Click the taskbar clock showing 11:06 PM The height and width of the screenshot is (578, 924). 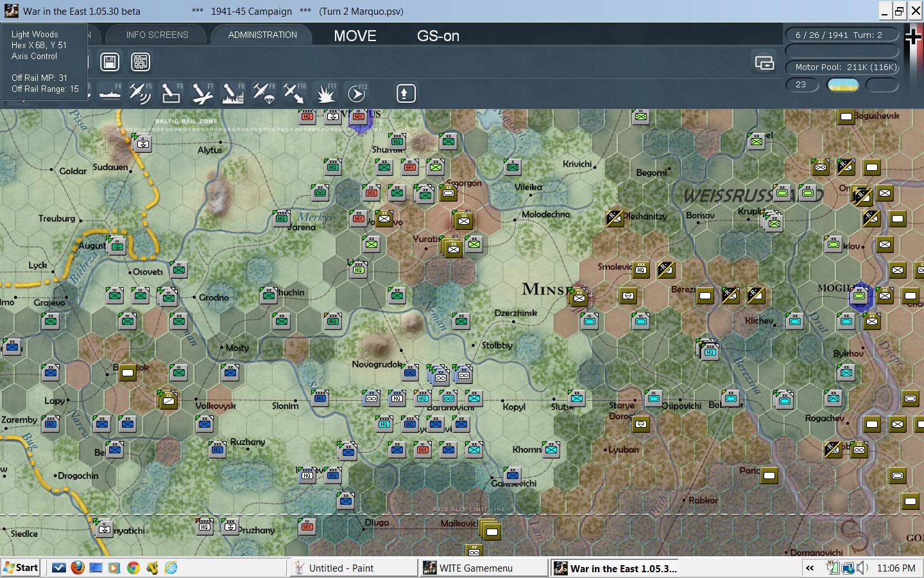click(896, 568)
